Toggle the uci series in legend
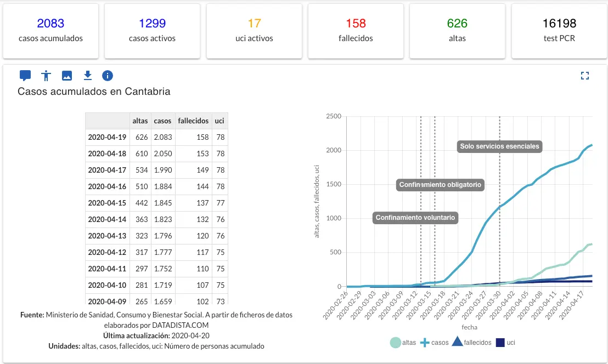 505,343
